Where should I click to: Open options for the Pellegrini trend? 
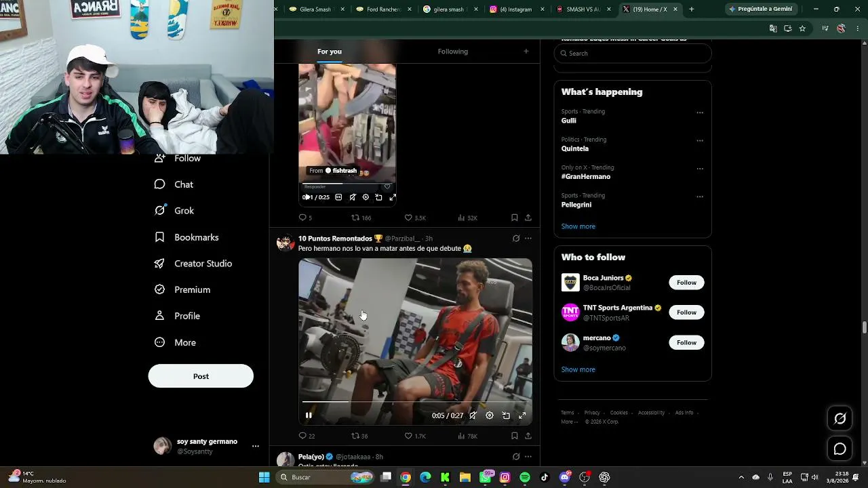pos(700,197)
